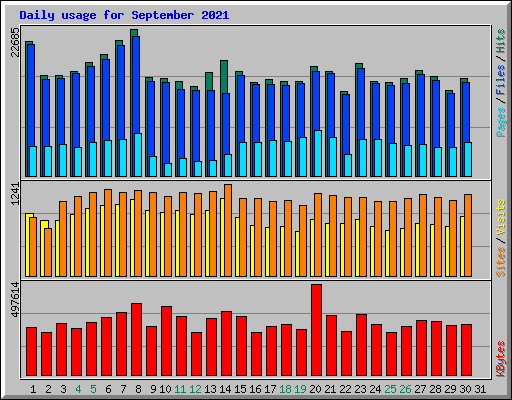This screenshot has width=512, height=400.
Task: Click the "Daily usage for September 2021" title
Action: [x=124, y=15]
